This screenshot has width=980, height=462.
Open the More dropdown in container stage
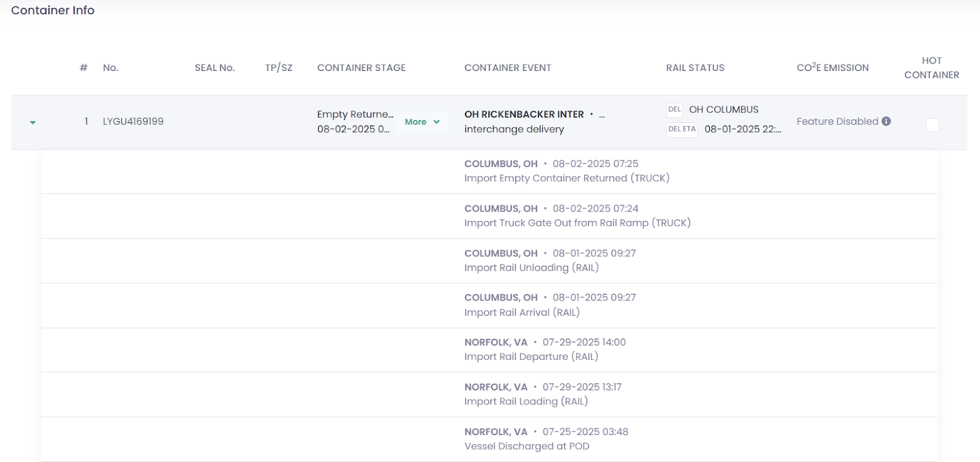[422, 122]
